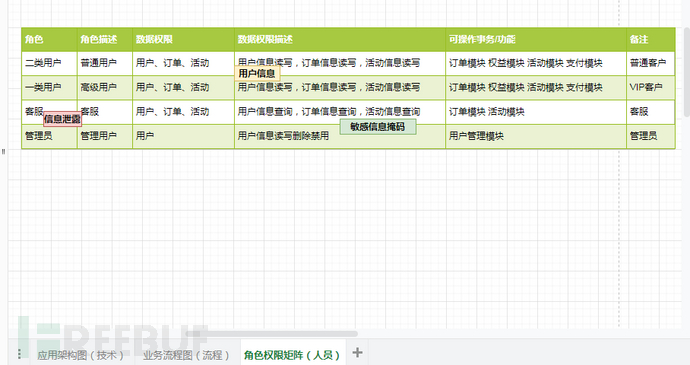Screen dimensions: 690x365
Task: Select the green 敏感信息掩码 label
Action: (x=378, y=126)
